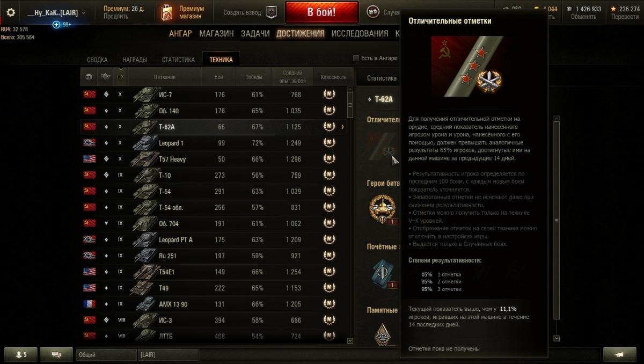Viewport: 644px width, 364px height.
Task: Click mastery badge of Leopard 1 row
Action: [329, 143]
